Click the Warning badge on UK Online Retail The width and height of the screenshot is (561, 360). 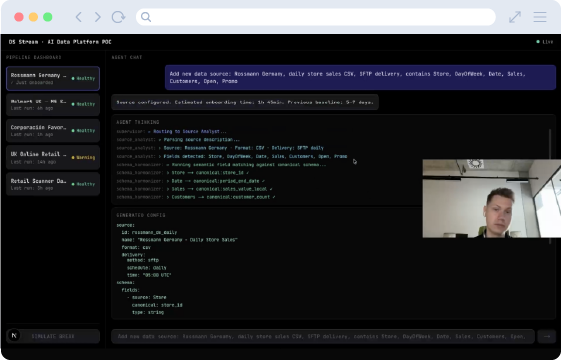[83, 157]
